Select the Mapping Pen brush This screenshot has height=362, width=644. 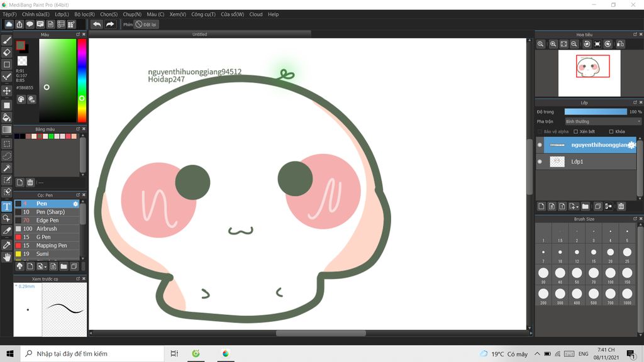(47, 246)
